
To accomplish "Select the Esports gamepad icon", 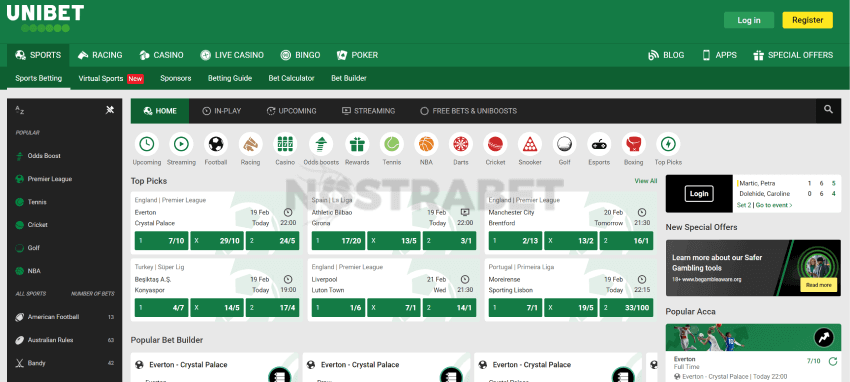I will pos(599,144).
